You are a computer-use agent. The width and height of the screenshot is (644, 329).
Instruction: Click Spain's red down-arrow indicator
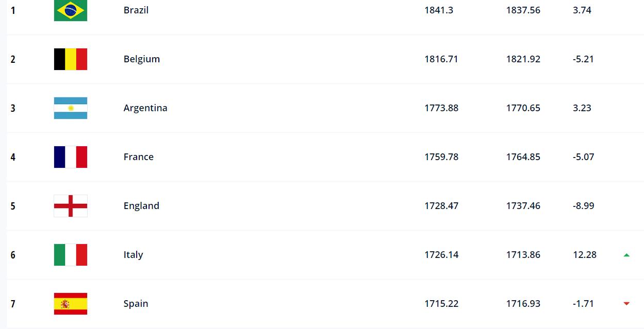coord(626,304)
